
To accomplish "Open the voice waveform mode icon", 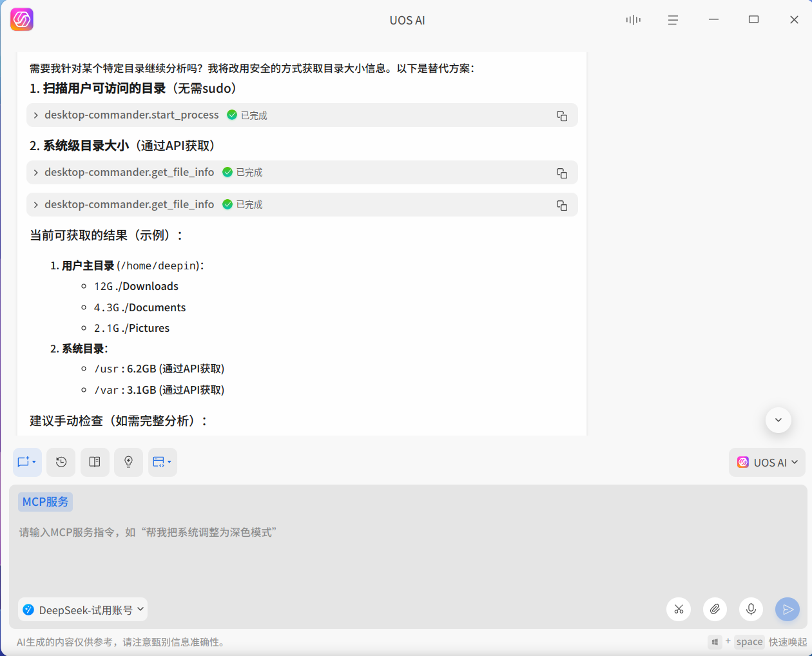I will coord(633,20).
